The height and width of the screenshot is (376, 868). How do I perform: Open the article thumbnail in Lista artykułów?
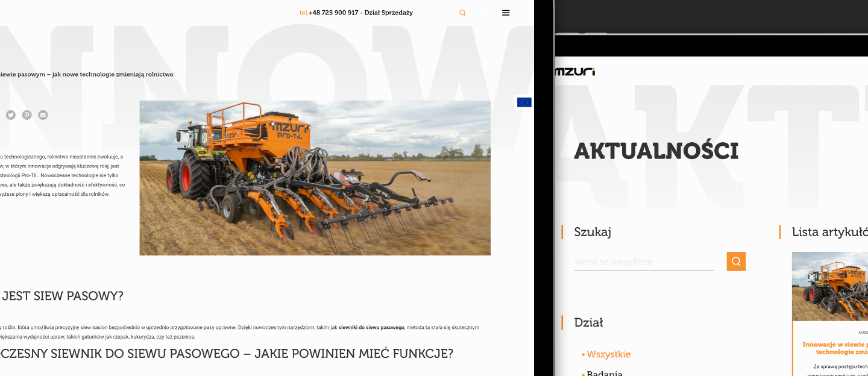click(x=830, y=286)
